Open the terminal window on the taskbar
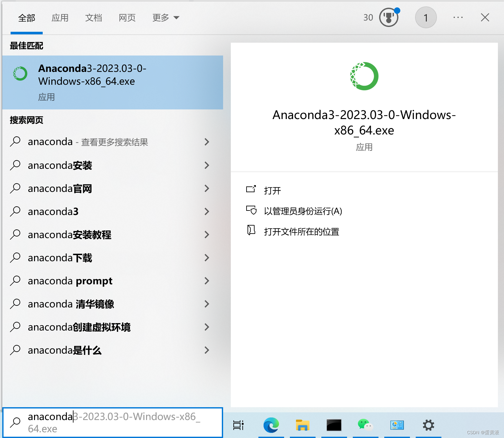 (334, 425)
